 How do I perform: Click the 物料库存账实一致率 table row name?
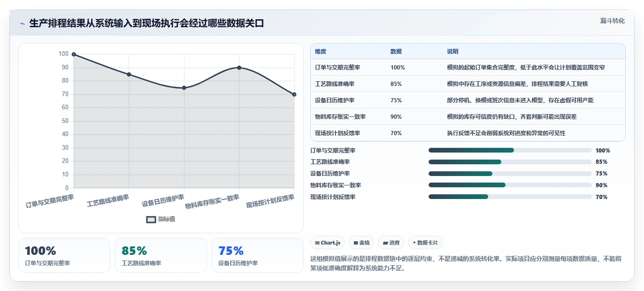[340, 117]
